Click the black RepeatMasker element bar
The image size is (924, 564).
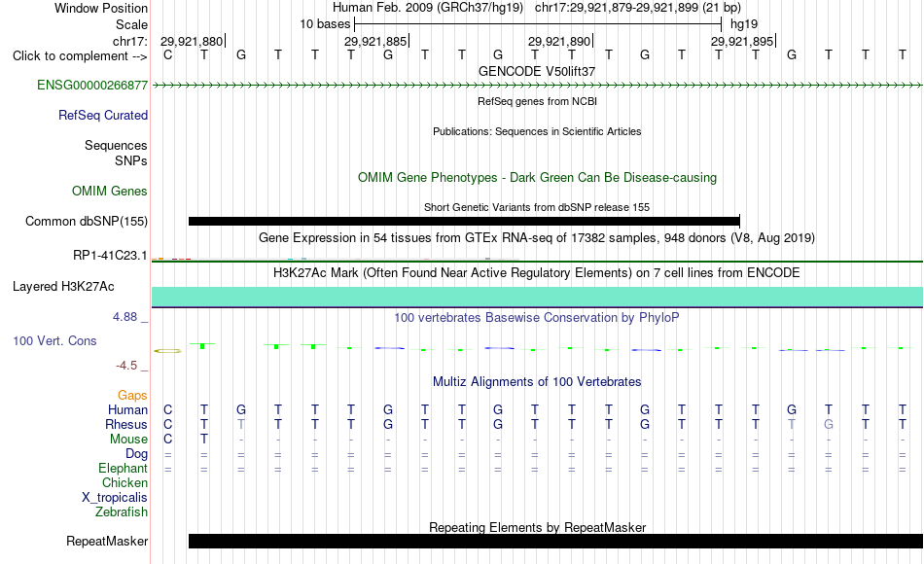[555, 541]
